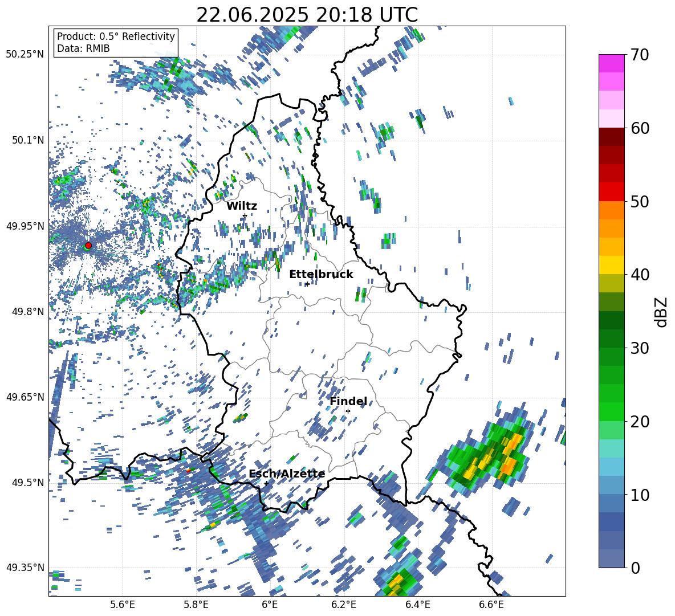Image resolution: width=675 pixels, height=616 pixels.
Task: Click the 49.95°N latitude tick label
Action: pyautogui.click(x=25, y=226)
